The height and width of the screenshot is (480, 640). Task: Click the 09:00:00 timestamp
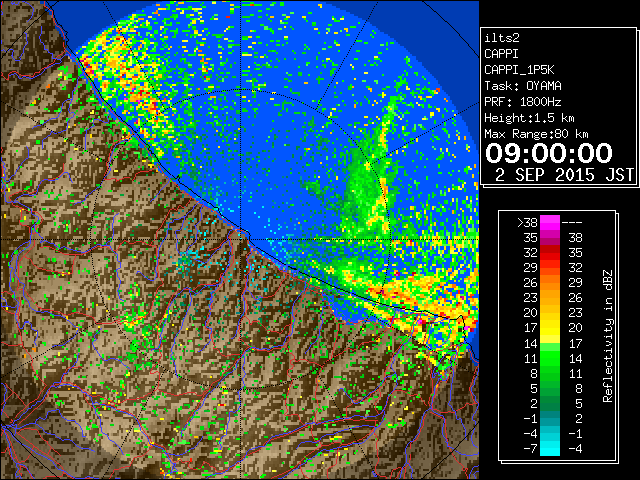tap(549, 153)
